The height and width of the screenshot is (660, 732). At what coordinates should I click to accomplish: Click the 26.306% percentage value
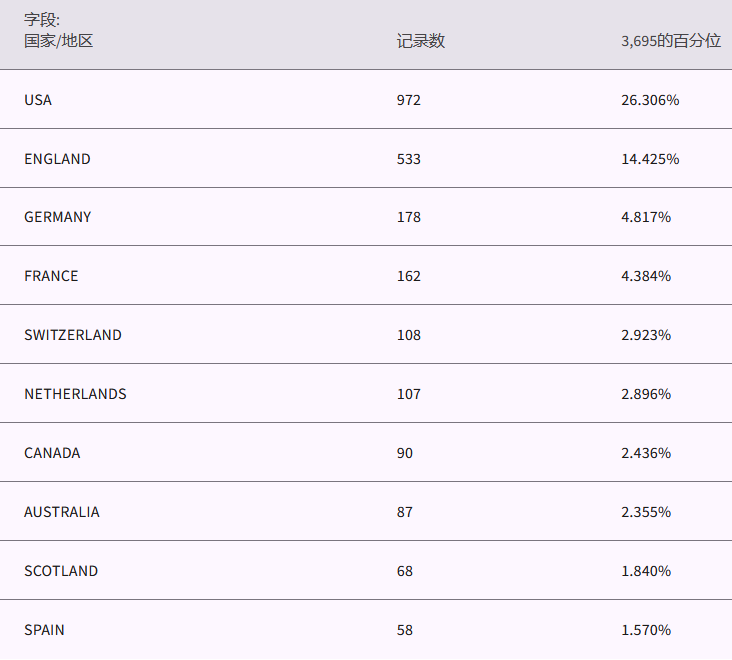(650, 100)
